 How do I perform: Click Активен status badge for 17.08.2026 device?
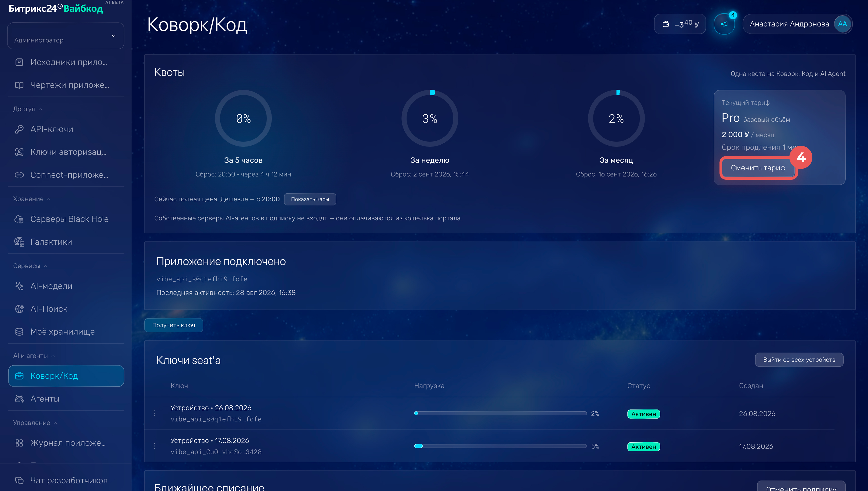click(x=644, y=446)
